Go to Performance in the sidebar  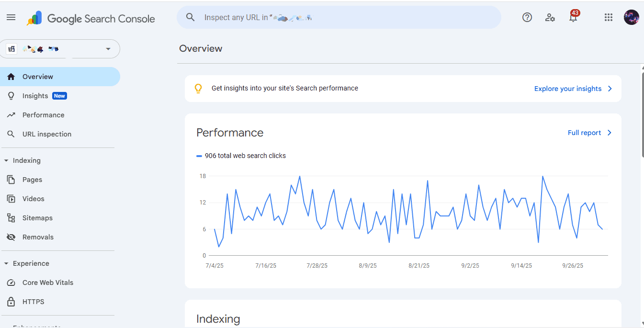pyautogui.click(x=43, y=115)
